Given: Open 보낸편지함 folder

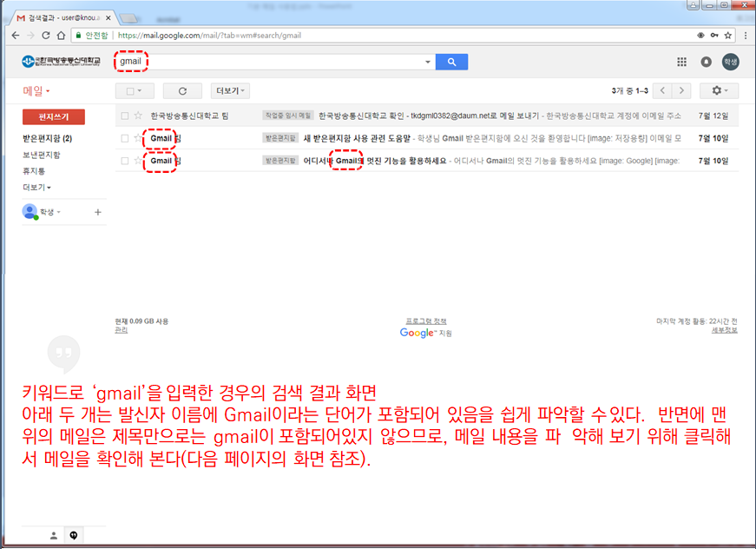Looking at the screenshot, I should [42, 155].
